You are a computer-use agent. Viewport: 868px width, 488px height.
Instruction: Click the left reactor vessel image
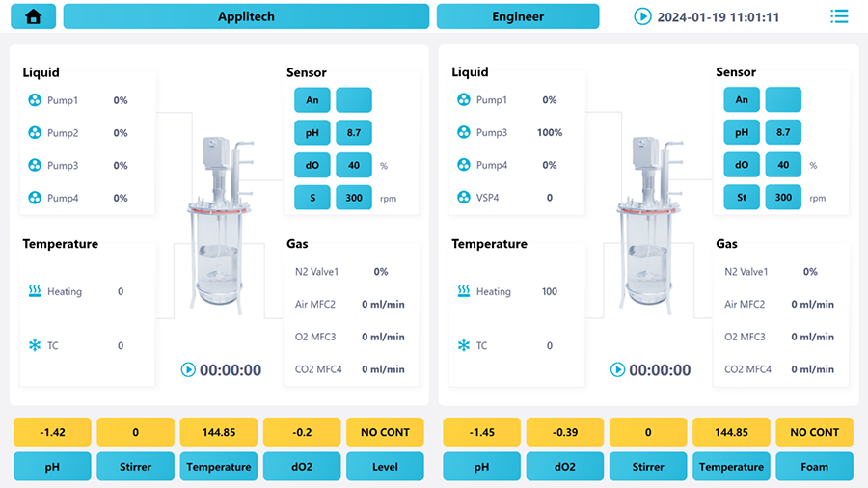pyautogui.click(x=221, y=231)
